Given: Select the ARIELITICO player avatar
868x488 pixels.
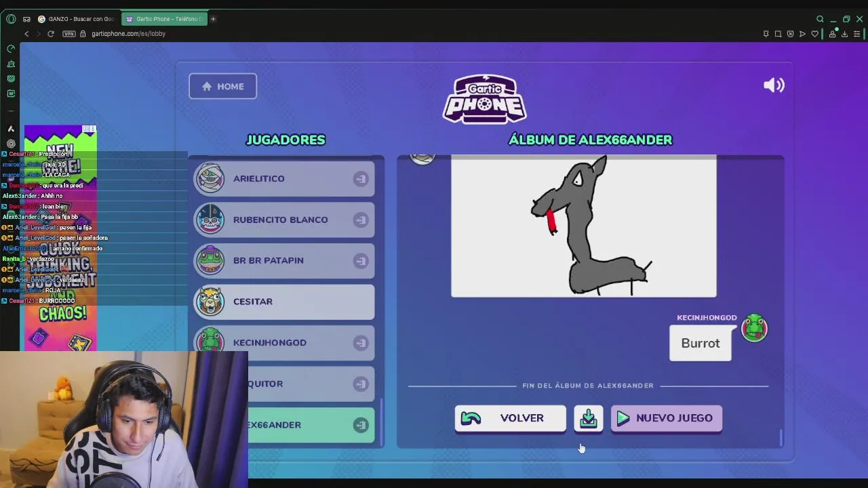Looking at the screenshot, I should click(x=210, y=178).
